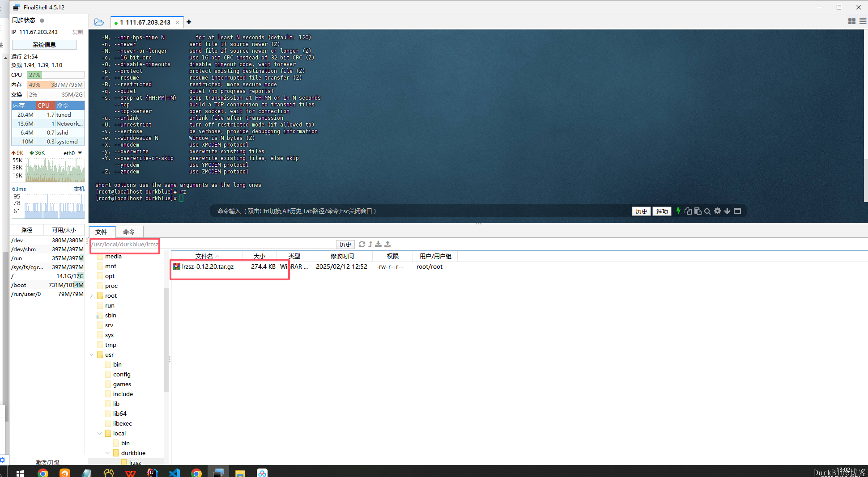Refresh the file list
The height and width of the screenshot is (477, 868).
[362, 244]
